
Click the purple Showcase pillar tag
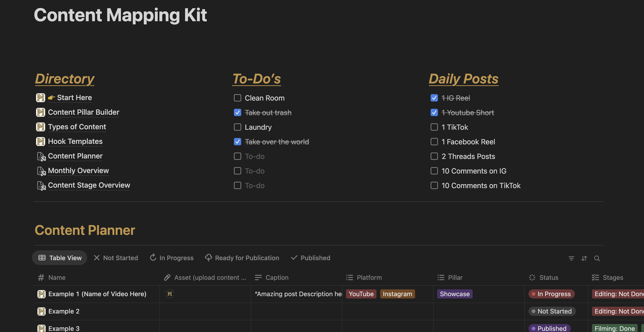point(454,294)
